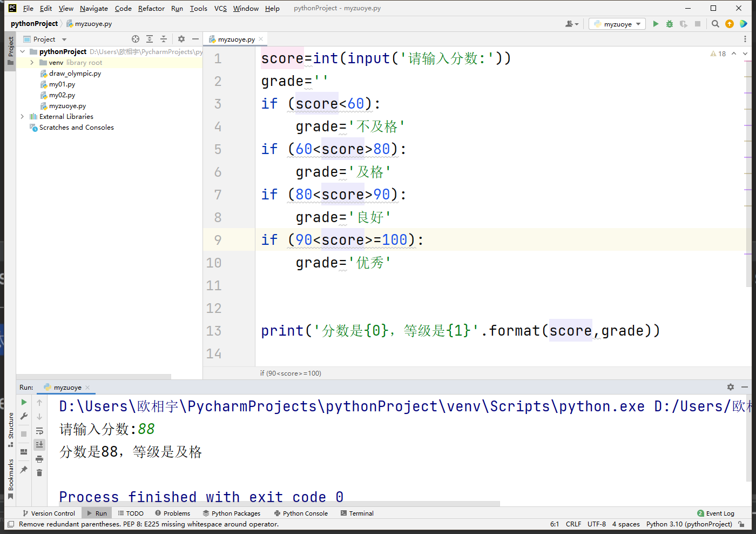
Task: Change UTF-8 file encoding
Action: 597,524
